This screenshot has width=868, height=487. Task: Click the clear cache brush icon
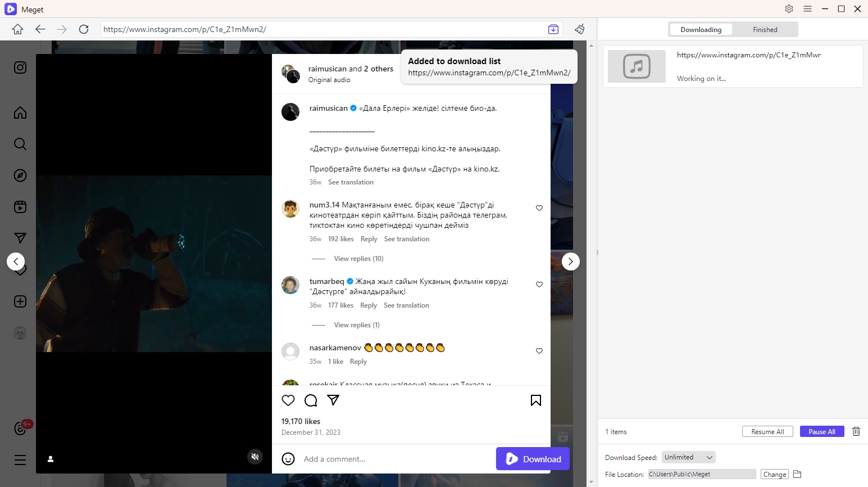[580, 29]
